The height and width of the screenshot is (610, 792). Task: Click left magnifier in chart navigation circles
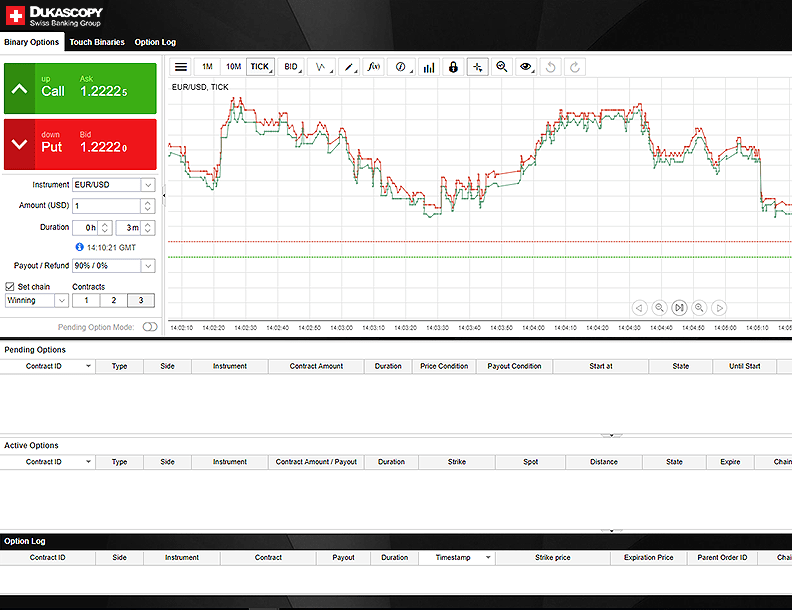[x=659, y=308]
